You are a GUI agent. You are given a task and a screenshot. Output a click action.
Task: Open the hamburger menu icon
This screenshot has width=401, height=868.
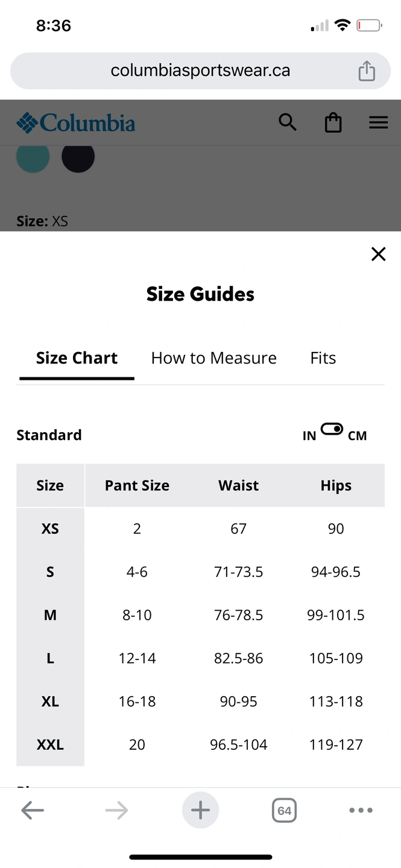(x=378, y=123)
